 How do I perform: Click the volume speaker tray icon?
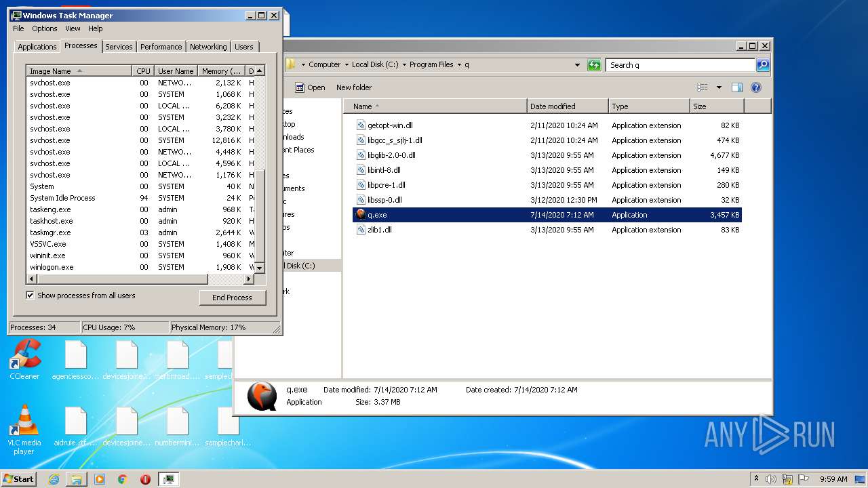pos(771,479)
